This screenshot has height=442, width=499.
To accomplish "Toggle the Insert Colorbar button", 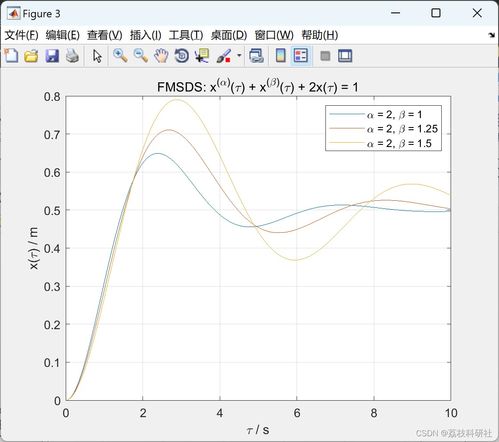I will 281,56.
